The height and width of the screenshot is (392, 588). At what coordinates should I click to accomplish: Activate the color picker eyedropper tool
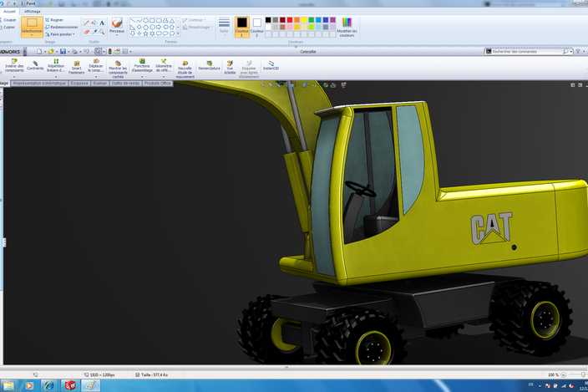pyautogui.click(x=94, y=32)
